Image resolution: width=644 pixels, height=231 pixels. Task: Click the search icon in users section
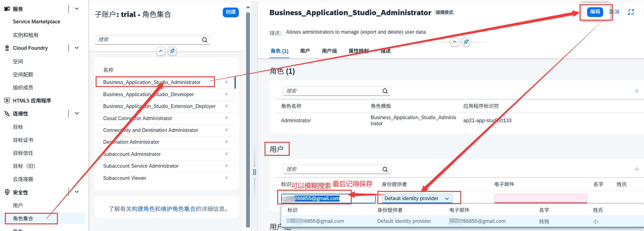(x=385, y=169)
